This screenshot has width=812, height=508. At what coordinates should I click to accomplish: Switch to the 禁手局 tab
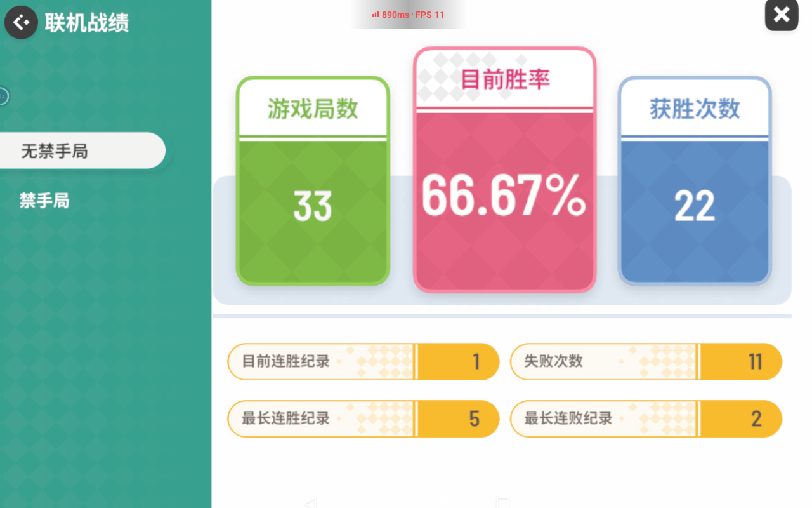click(x=44, y=201)
